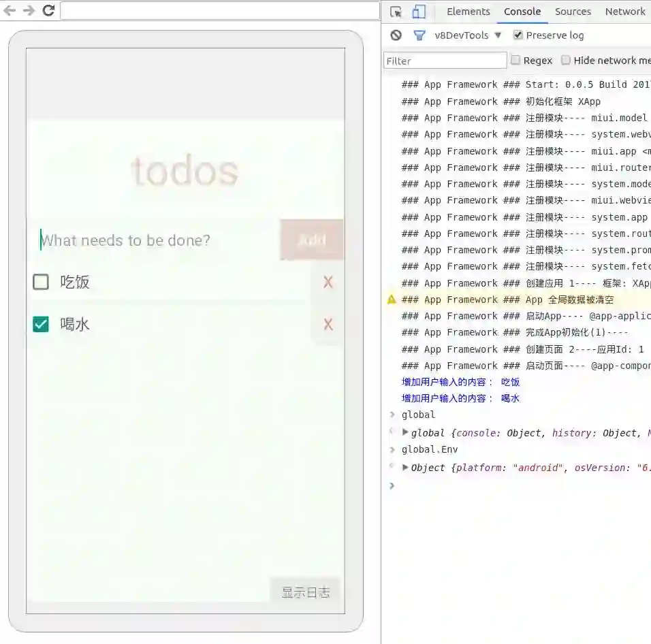Image resolution: width=651 pixels, height=644 pixels.
Task: Click the global.Env command entry
Action: (430, 449)
